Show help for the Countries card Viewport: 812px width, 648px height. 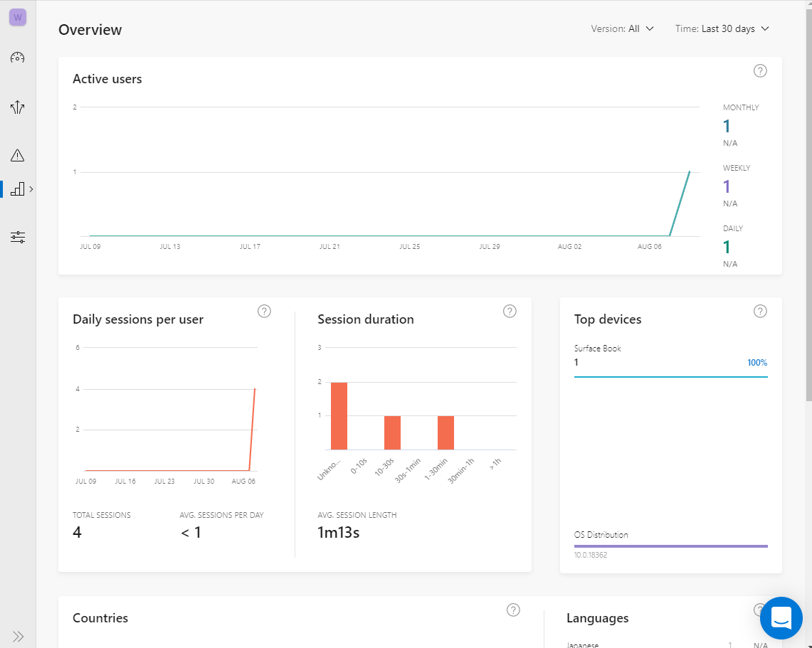click(513, 610)
